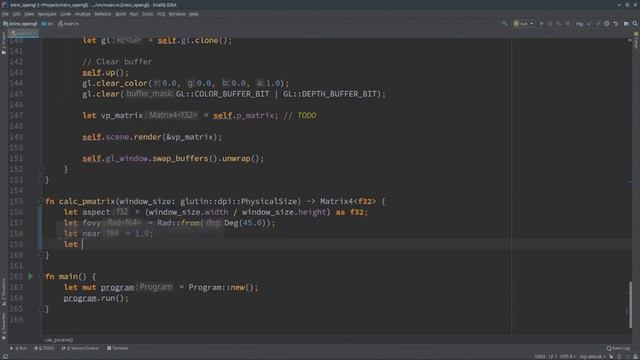Open the File menu
The width and height of the screenshot is (640, 360).
(x=5, y=14)
